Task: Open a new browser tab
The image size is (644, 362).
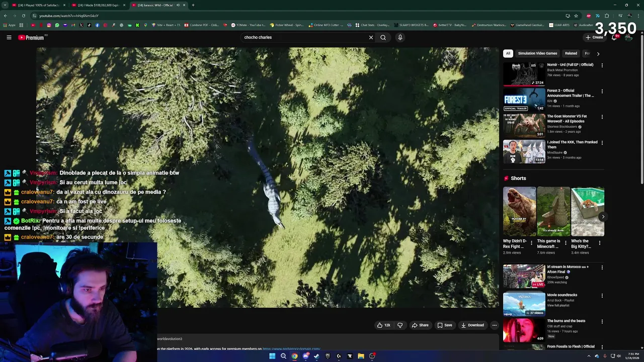Action: pos(193,5)
